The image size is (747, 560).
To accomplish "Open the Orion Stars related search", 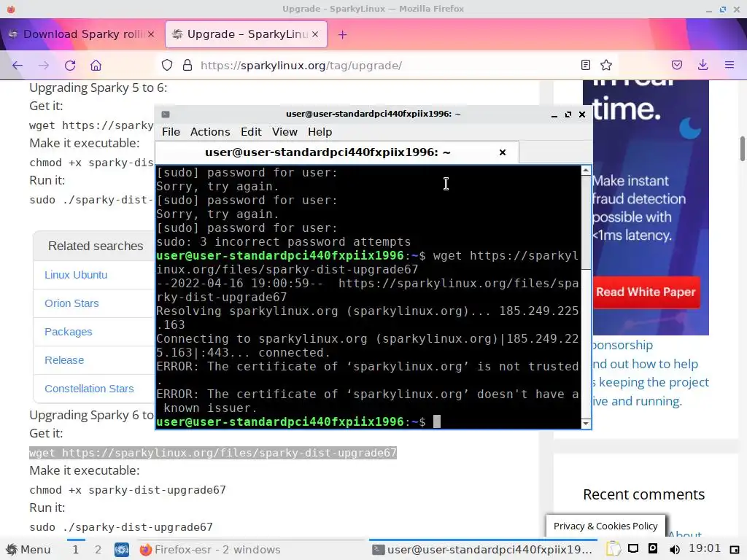I will pos(71,303).
